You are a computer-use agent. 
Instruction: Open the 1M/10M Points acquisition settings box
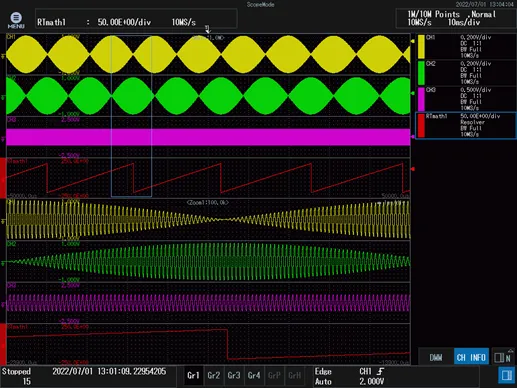tap(455, 18)
